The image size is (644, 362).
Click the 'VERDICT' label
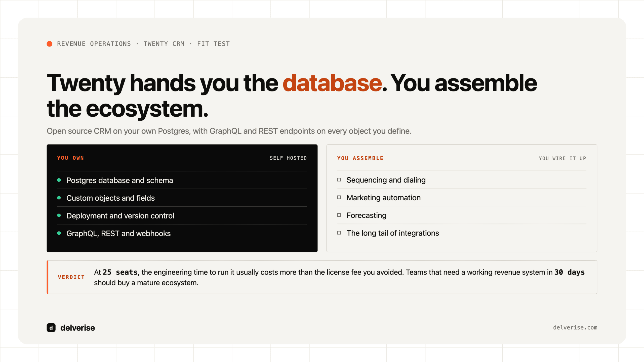point(71,277)
